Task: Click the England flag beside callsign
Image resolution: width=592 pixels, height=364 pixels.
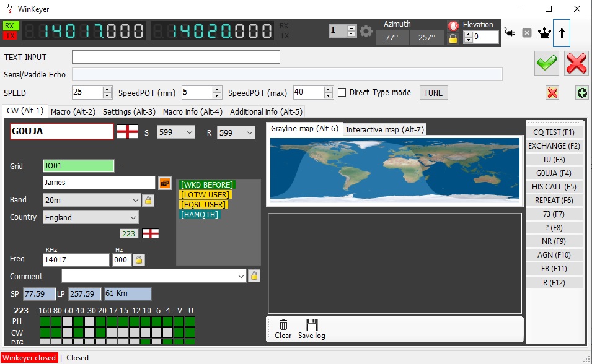Action: [x=128, y=132]
